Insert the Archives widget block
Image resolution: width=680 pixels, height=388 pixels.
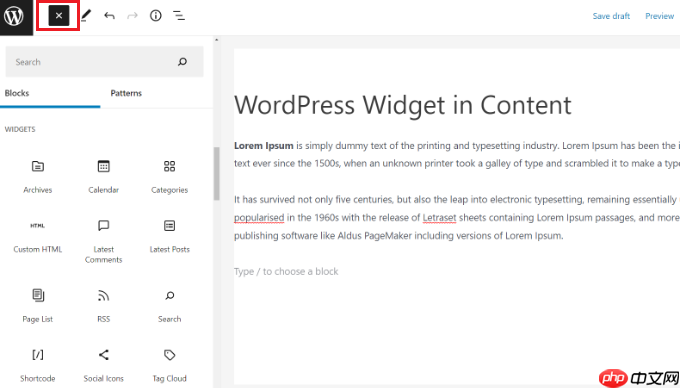tap(38, 177)
